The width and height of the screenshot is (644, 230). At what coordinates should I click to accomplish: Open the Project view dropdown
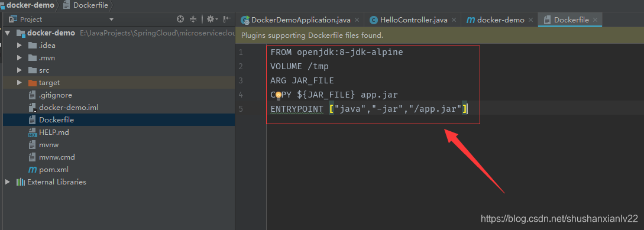click(x=111, y=20)
